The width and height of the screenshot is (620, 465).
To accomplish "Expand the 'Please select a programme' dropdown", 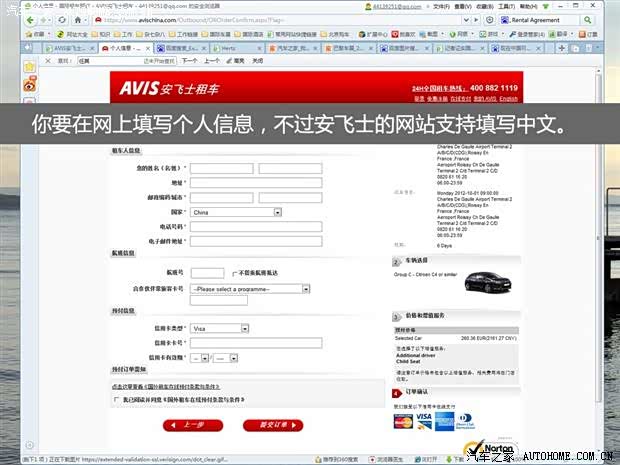I will pyautogui.click(x=251, y=288).
